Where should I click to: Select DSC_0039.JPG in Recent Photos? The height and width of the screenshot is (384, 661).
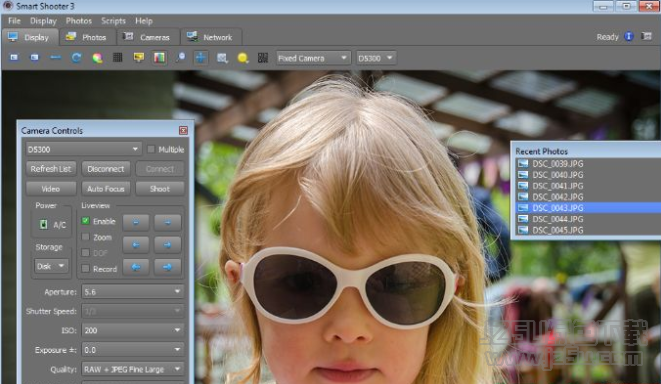coord(588,164)
